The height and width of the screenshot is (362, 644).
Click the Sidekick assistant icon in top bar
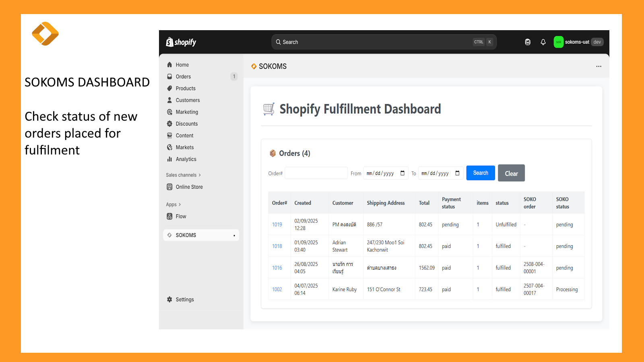click(527, 42)
